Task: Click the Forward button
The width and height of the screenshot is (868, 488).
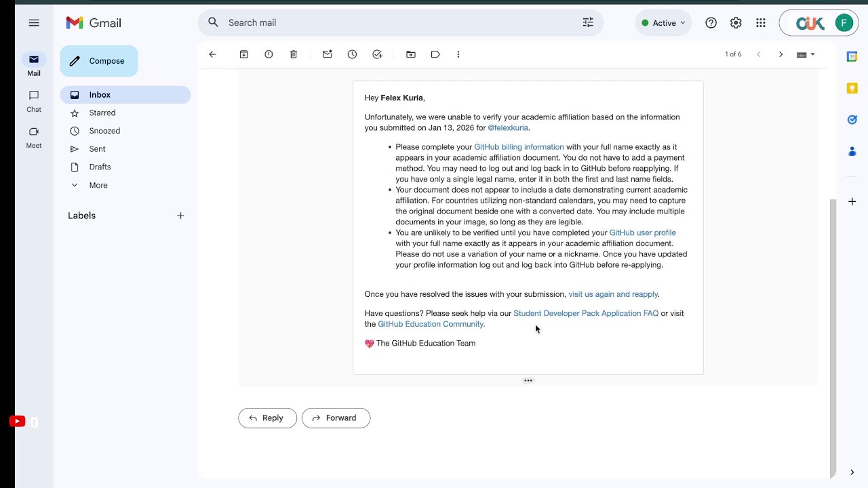Action: 336,418
